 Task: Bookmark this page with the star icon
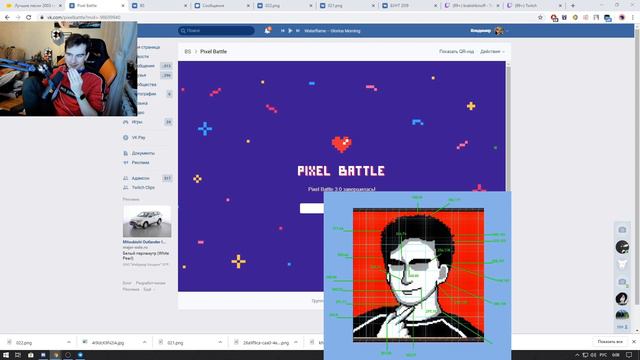point(540,18)
